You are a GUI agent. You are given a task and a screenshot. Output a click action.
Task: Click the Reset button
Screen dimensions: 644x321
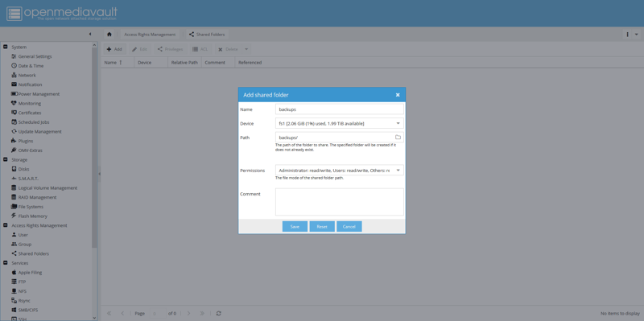tap(322, 227)
